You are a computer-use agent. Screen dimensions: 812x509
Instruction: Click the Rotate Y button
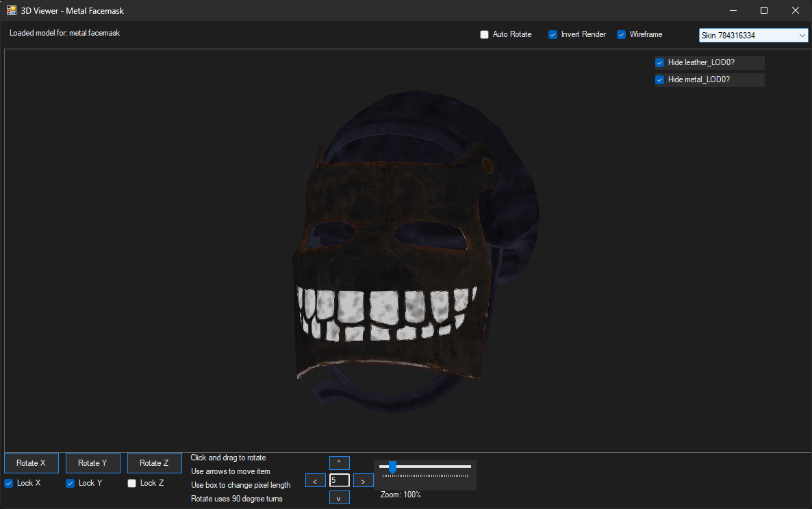tap(92, 463)
